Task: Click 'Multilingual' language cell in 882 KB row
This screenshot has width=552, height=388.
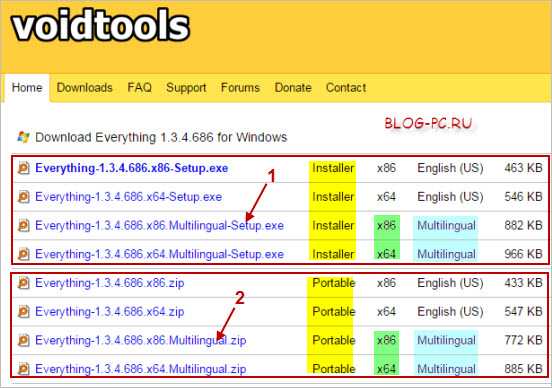Action: (446, 225)
